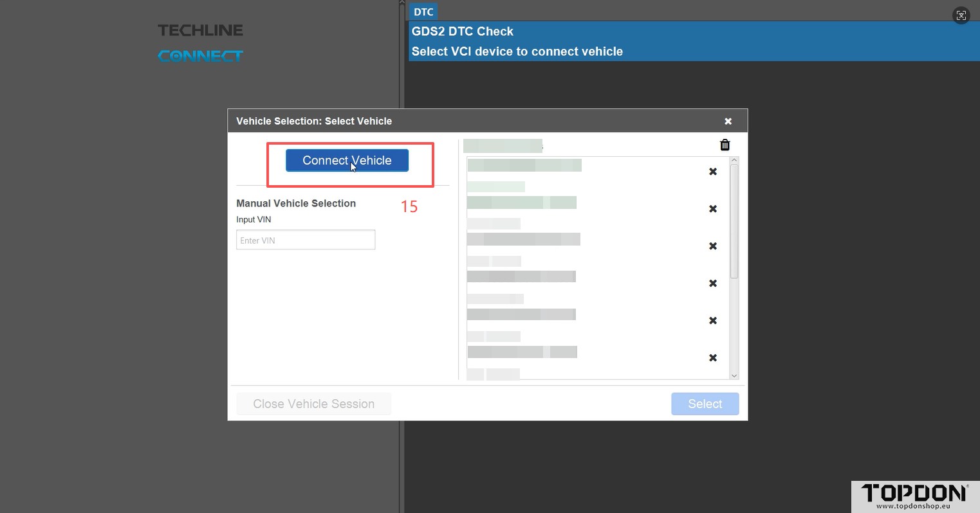This screenshot has width=980, height=513.
Task: Click the Techline Connect logo
Action: (200, 43)
